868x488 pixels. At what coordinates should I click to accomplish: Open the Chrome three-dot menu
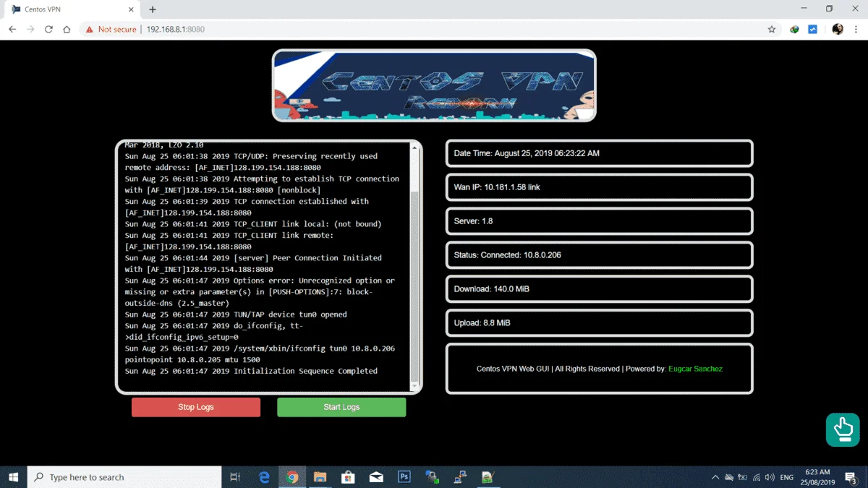click(x=856, y=30)
